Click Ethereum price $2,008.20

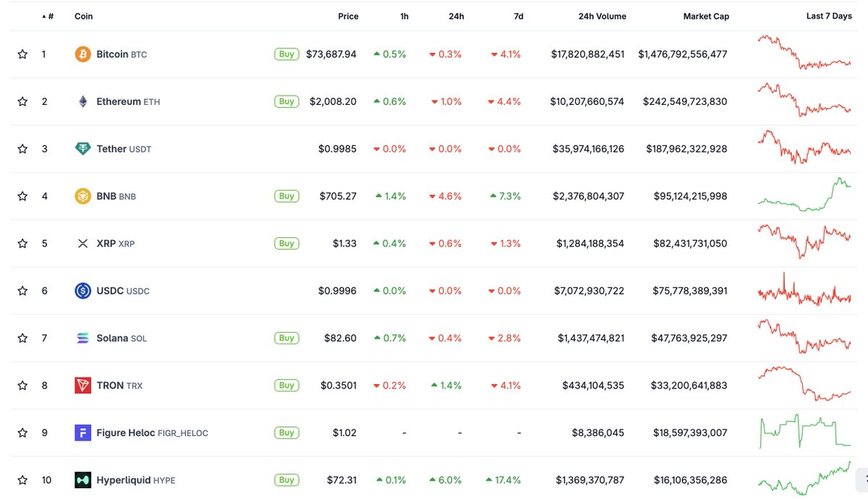pos(333,101)
